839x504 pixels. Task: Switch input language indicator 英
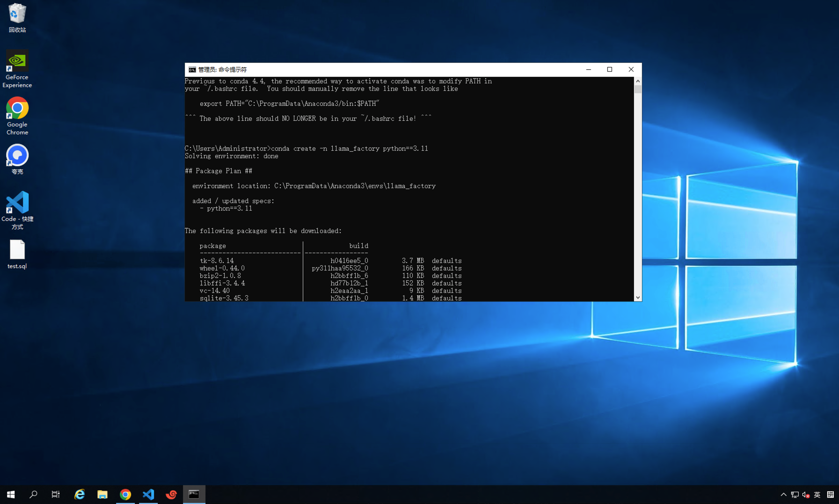tap(817, 495)
